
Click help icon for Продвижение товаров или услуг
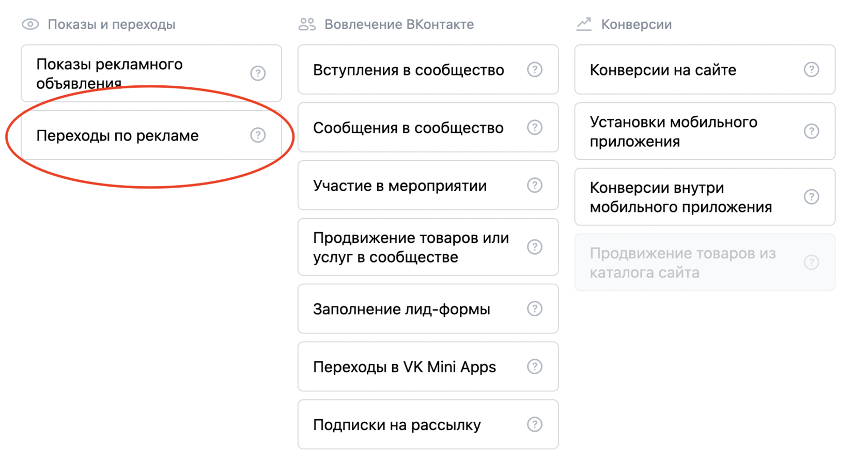coord(535,247)
